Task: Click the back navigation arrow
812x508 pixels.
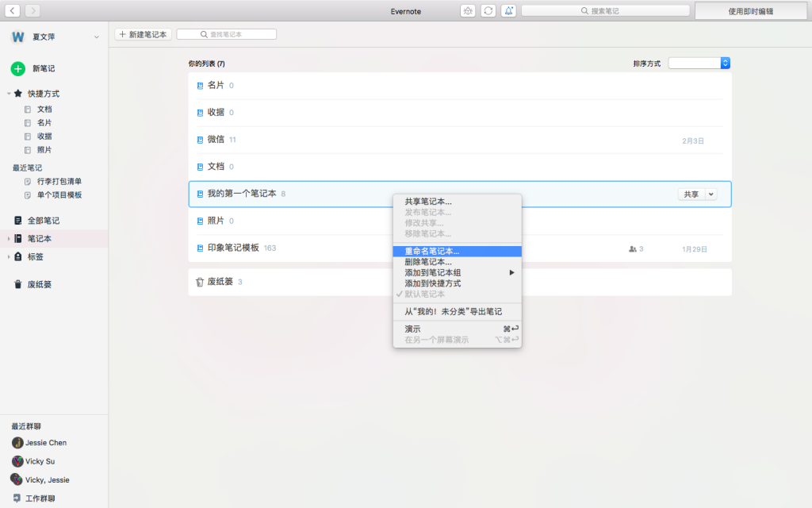Action: (x=13, y=10)
